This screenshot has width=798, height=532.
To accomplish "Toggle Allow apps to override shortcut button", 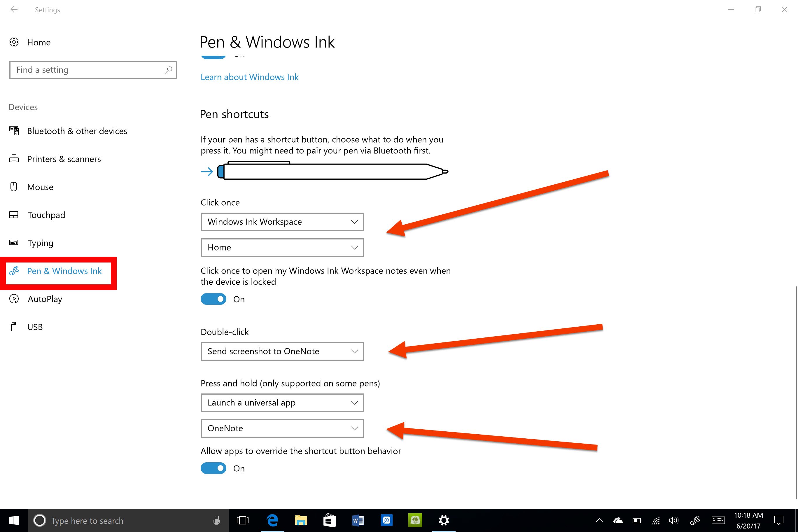I will pos(213,468).
